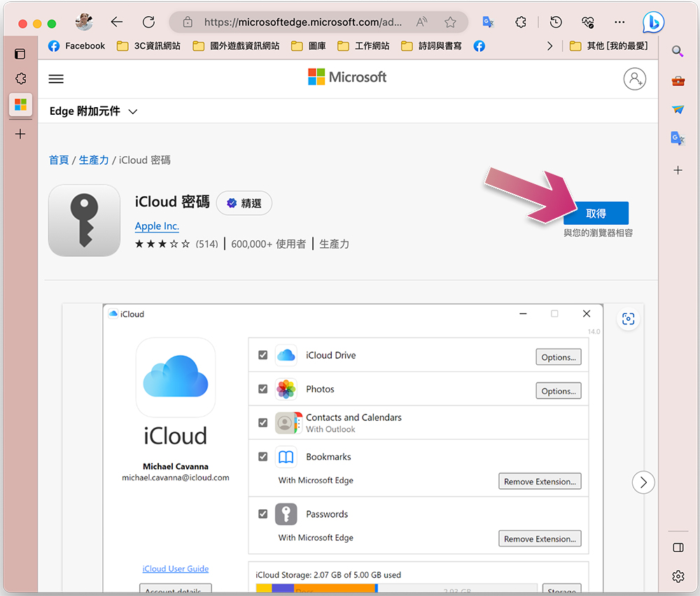Open the Microsoft sign-in account icon
The height and width of the screenshot is (596, 700).
click(x=634, y=79)
